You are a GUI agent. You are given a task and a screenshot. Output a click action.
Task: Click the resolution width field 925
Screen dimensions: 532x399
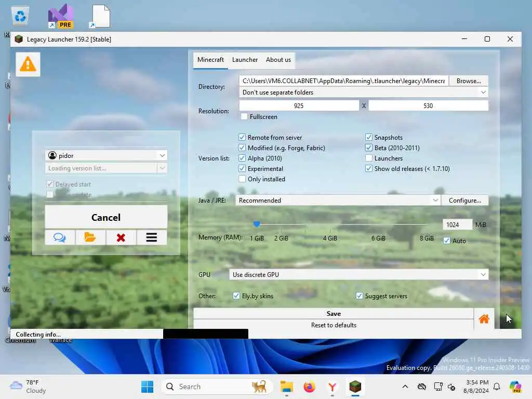(299, 105)
